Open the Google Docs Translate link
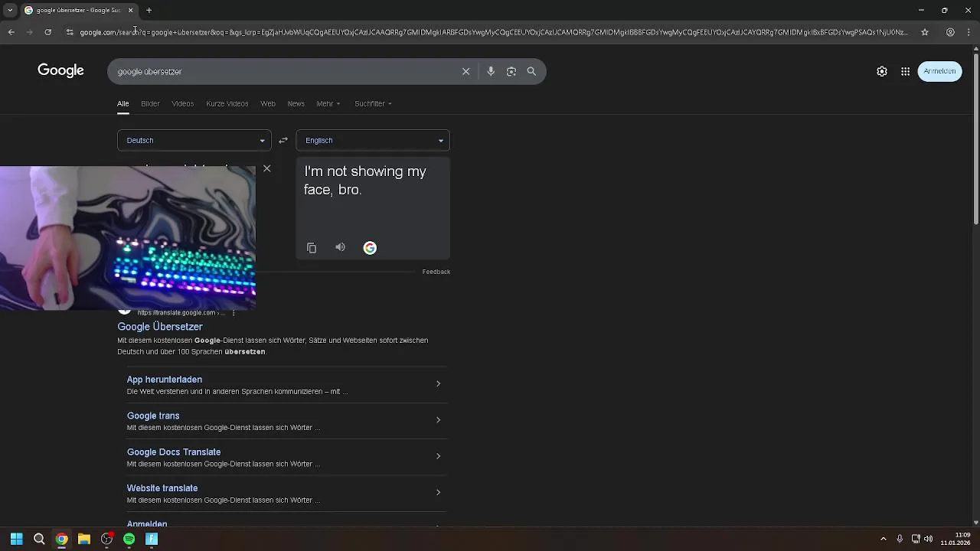The width and height of the screenshot is (980, 551). [x=174, y=452]
